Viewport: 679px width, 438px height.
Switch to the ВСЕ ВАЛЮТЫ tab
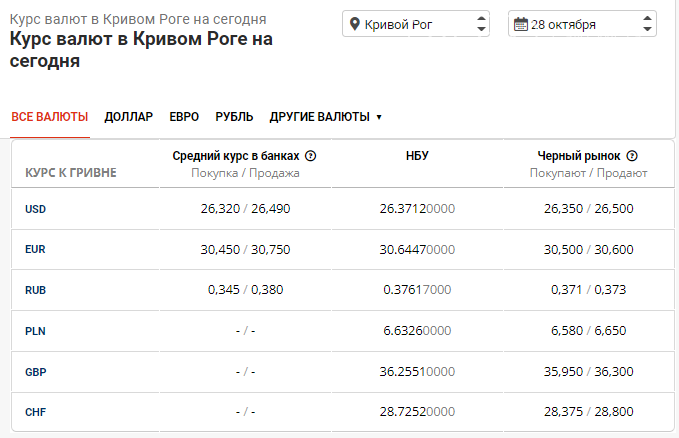tap(50, 117)
